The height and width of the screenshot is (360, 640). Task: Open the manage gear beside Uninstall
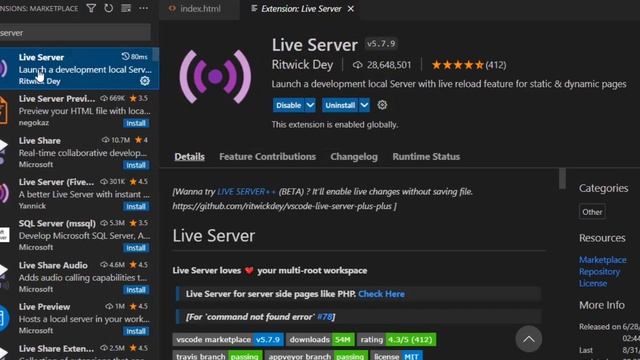click(382, 105)
